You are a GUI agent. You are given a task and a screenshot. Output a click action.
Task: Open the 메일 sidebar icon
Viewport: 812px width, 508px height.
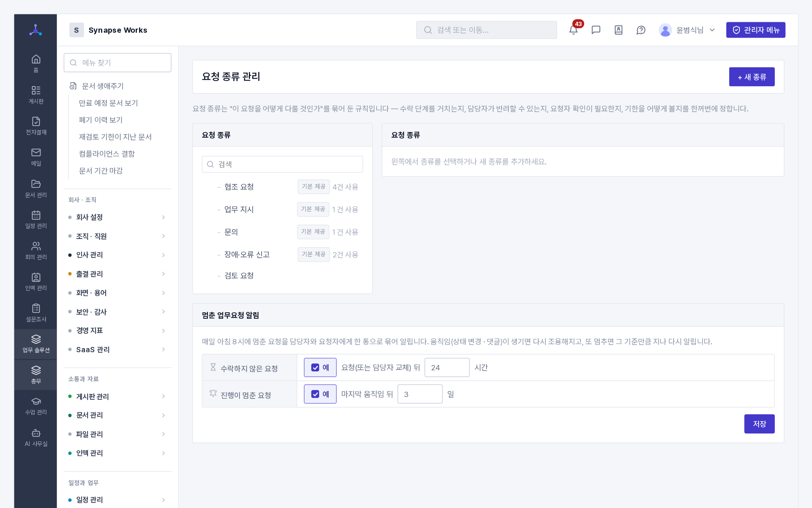36,157
